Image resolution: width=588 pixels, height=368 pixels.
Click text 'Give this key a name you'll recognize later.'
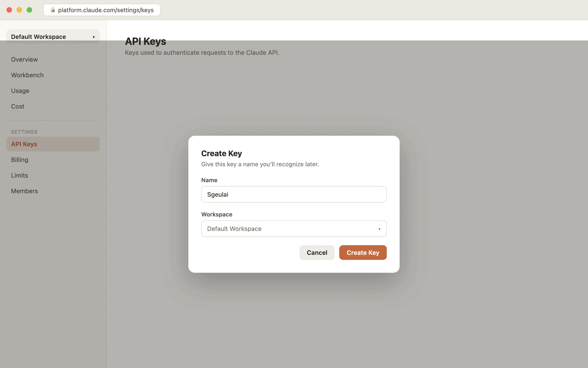point(260,164)
